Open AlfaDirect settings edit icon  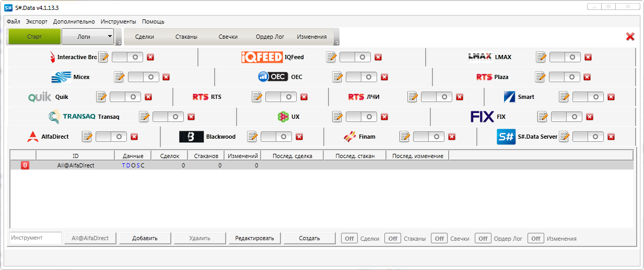coord(87,137)
